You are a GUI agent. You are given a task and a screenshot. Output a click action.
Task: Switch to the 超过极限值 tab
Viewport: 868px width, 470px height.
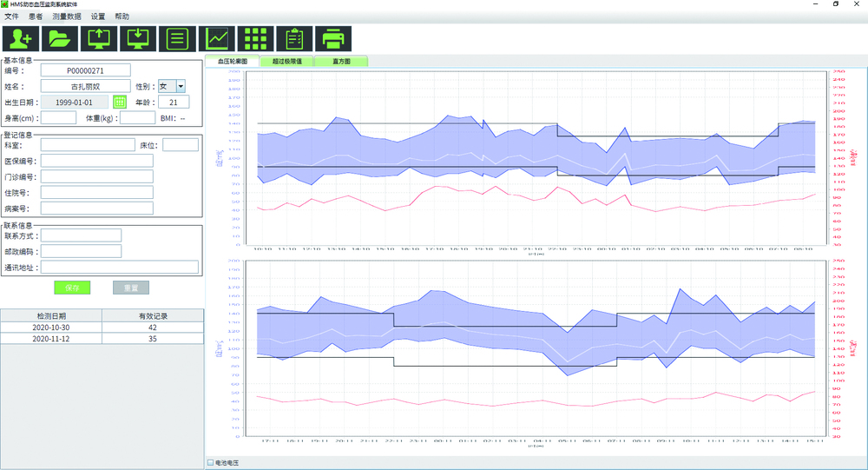pos(286,62)
